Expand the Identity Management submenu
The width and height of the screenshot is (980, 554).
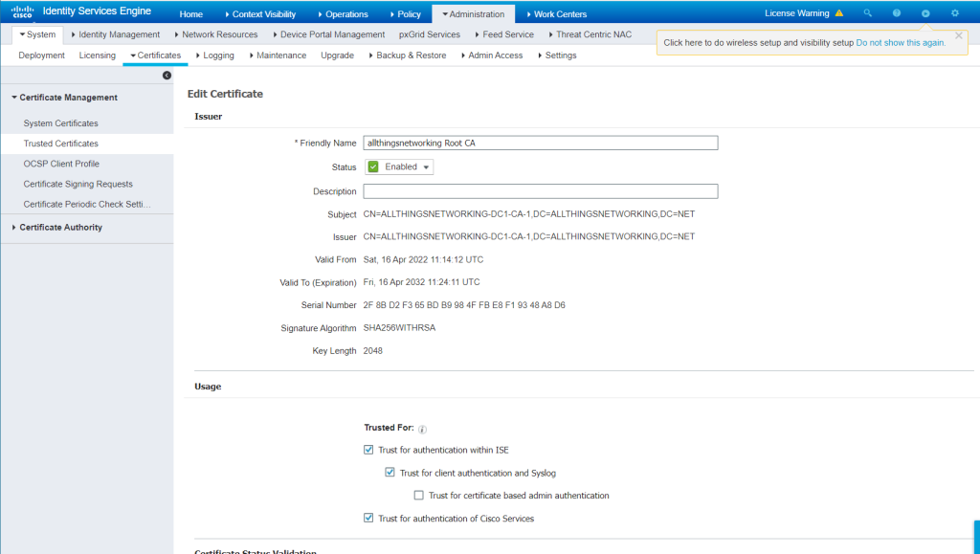115,34
